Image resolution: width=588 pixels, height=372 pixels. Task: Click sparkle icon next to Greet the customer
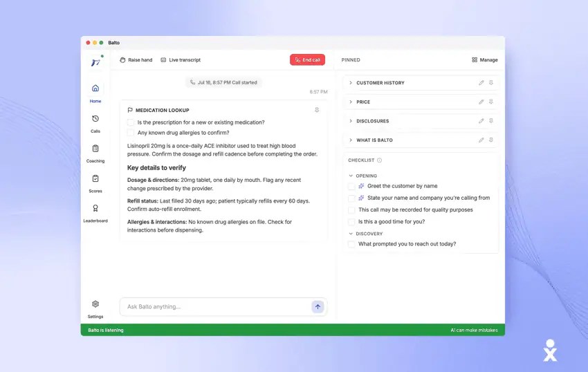coord(361,186)
